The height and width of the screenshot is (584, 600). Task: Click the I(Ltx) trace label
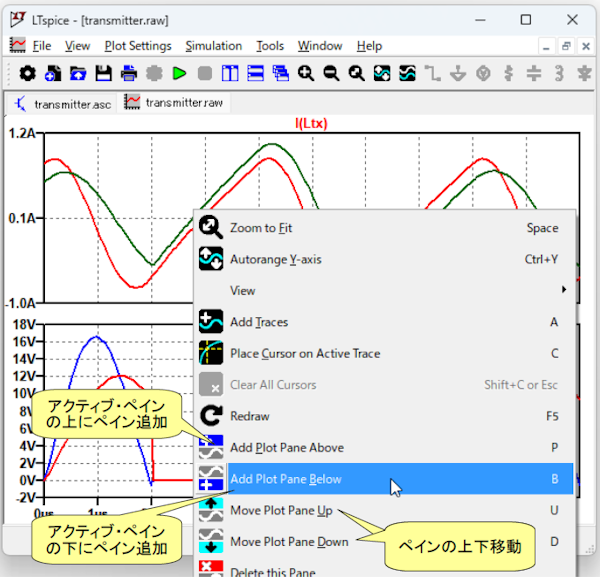311,123
